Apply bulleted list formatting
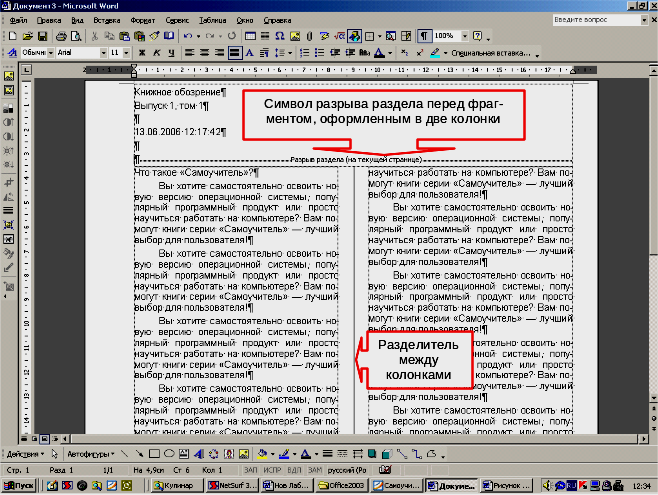The width and height of the screenshot is (658, 495). click(319, 53)
